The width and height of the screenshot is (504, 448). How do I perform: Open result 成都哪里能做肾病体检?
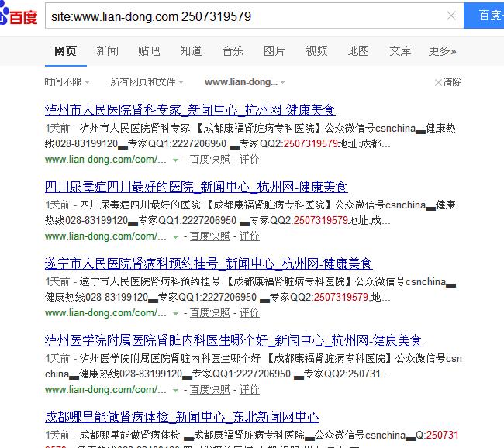click(x=181, y=417)
